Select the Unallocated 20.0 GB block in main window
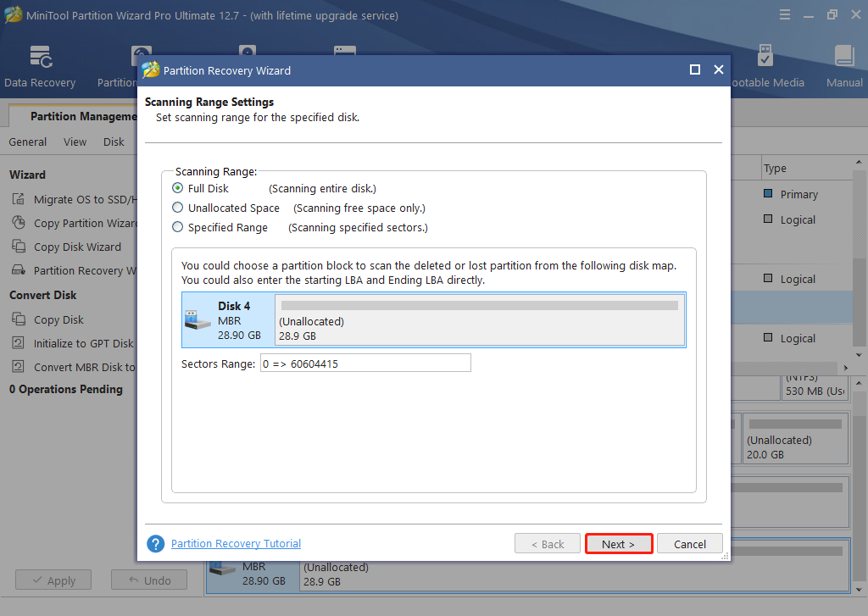Image resolution: width=868 pixels, height=616 pixels. tap(795, 438)
